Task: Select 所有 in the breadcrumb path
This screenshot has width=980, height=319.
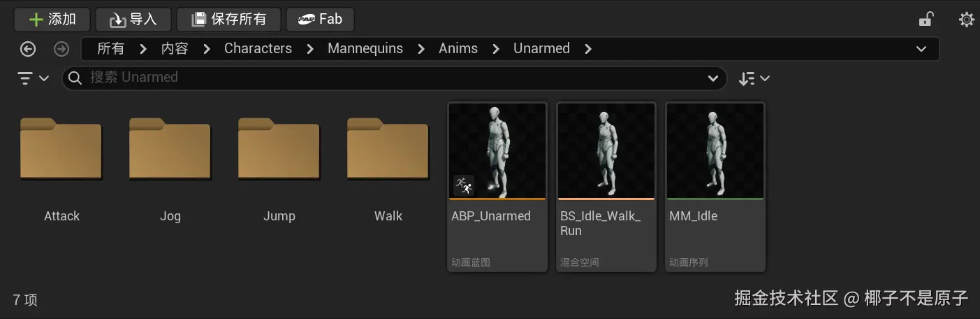Action: click(x=110, y=48)
